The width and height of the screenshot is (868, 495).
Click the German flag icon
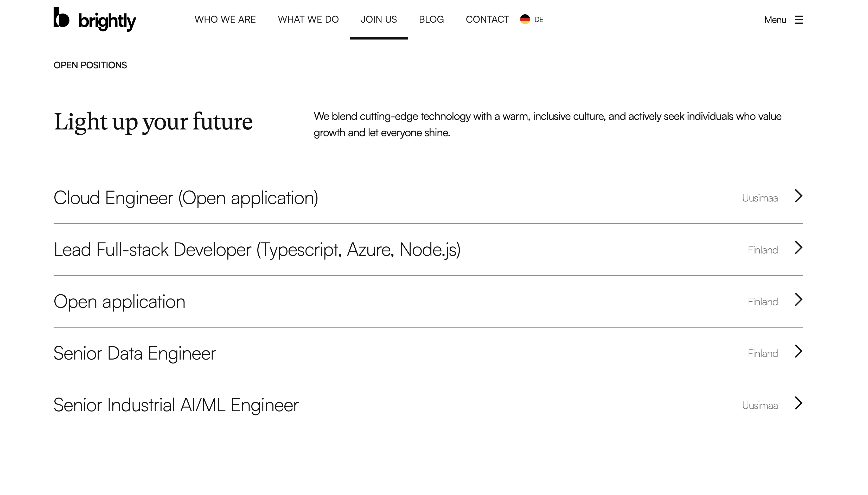pyautogui.click(x=525, y=19)
